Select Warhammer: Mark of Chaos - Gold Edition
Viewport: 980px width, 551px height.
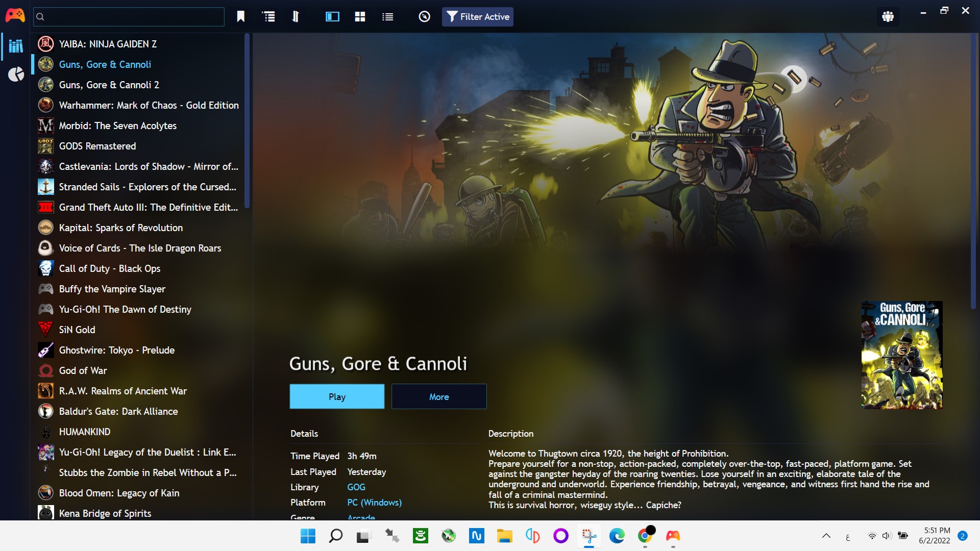[x=138, y=105]
